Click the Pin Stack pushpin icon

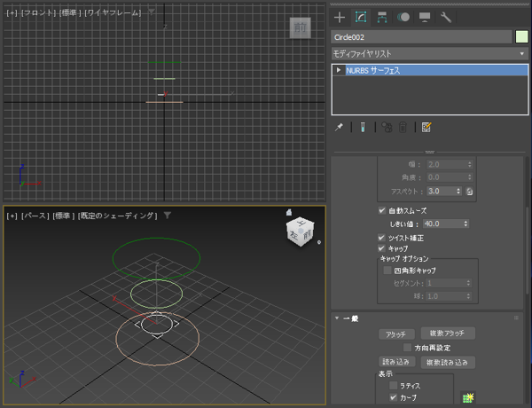[x=339, y=128]
